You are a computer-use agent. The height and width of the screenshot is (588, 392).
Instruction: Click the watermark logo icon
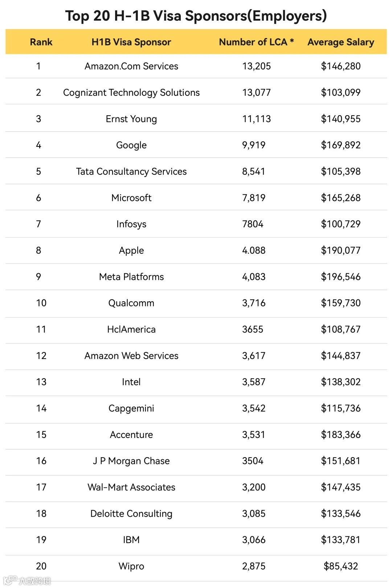[x=10, y=580]
